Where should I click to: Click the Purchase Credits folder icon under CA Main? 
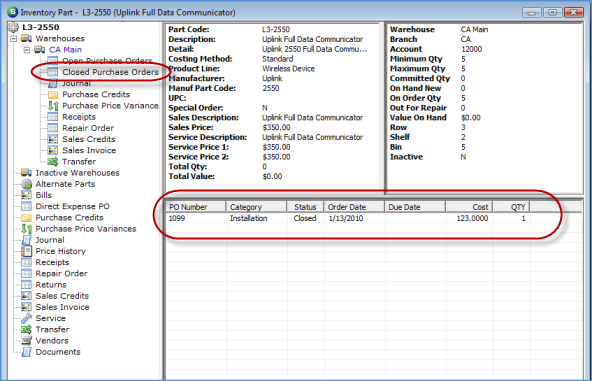coord(52,94)
